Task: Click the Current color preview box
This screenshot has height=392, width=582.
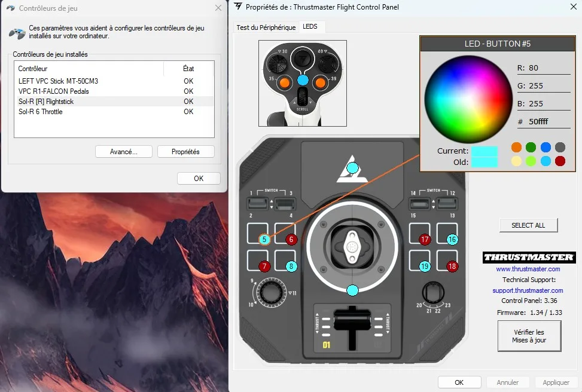Action: (485, 151)
